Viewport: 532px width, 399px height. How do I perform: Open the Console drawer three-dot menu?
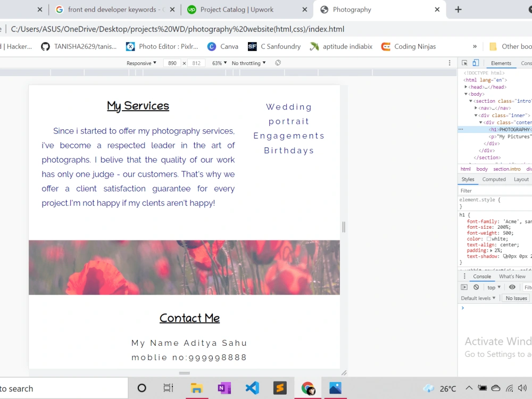pos(464,276)
